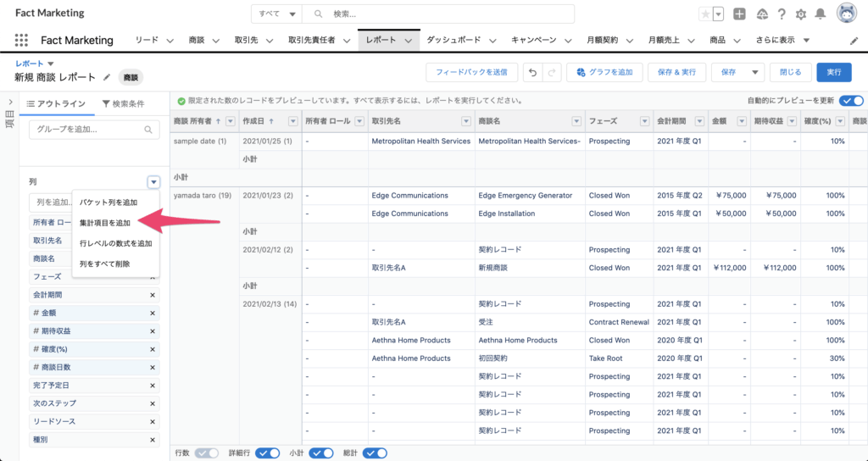Click into the global 検索 field
The width and height of the screenshot is (868, 461).
[438, 14]
